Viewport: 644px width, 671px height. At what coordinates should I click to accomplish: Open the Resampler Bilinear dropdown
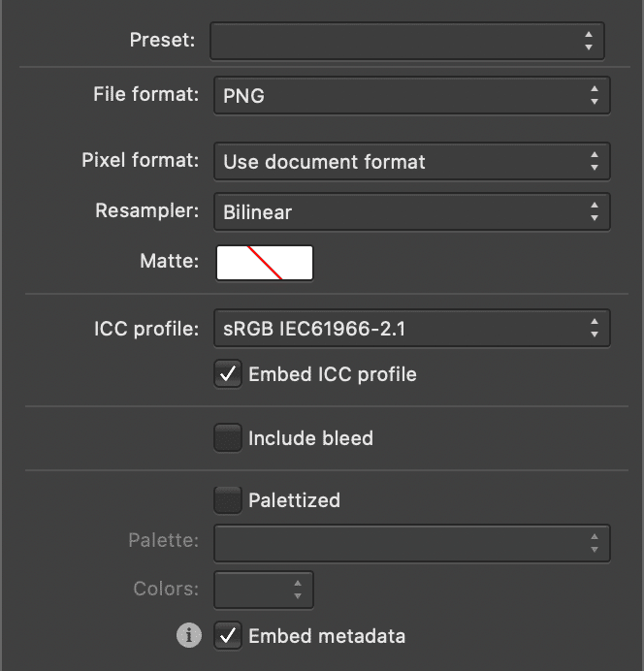[x=411, y=212]
